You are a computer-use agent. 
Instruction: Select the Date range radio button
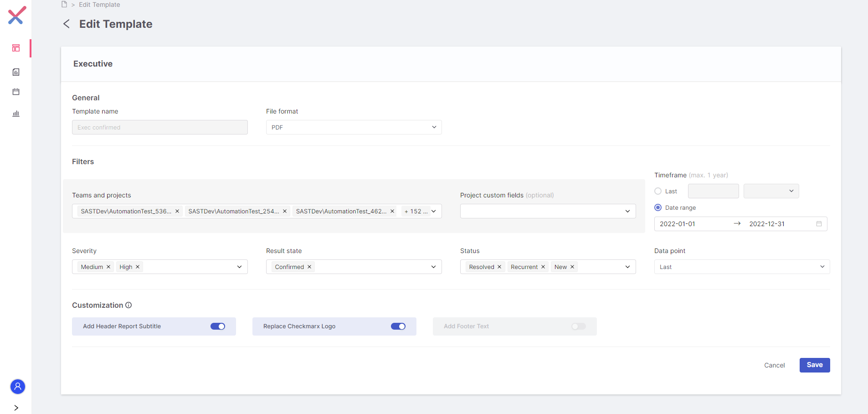coord(658,207)
